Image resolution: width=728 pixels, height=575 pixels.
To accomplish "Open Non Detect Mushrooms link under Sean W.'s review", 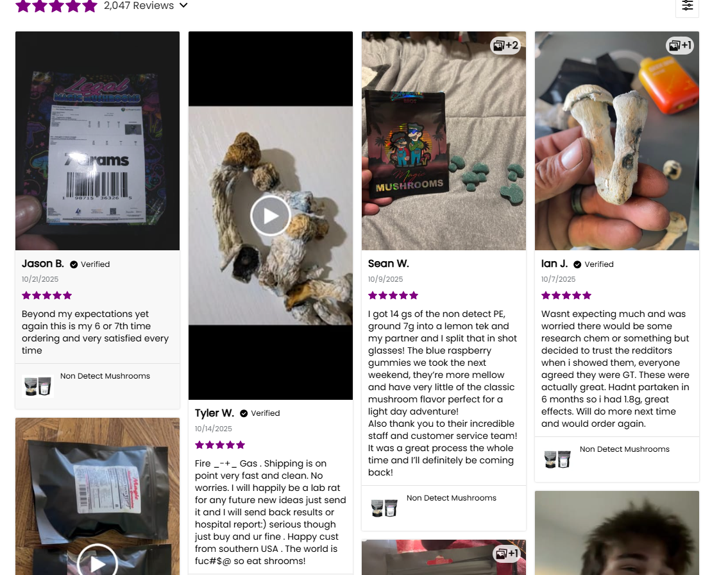I will click(x=452, y=498).
